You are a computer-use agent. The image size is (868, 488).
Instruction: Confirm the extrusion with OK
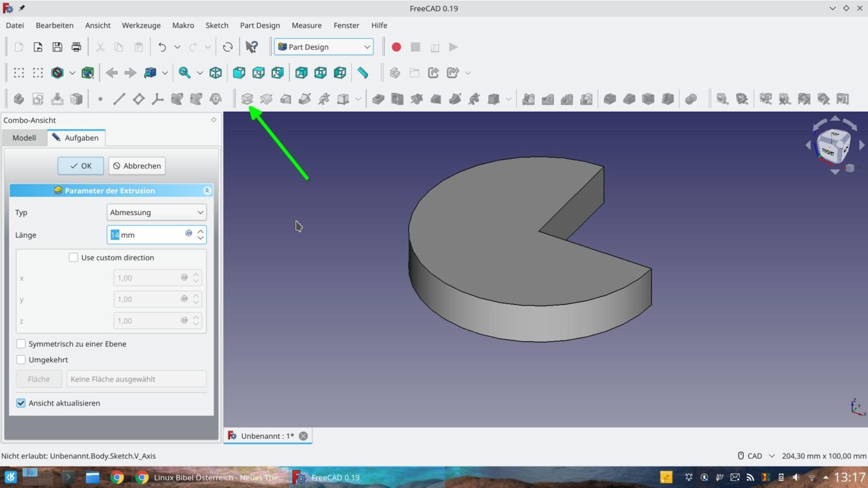pyautogui.click(x=80, y=165)
